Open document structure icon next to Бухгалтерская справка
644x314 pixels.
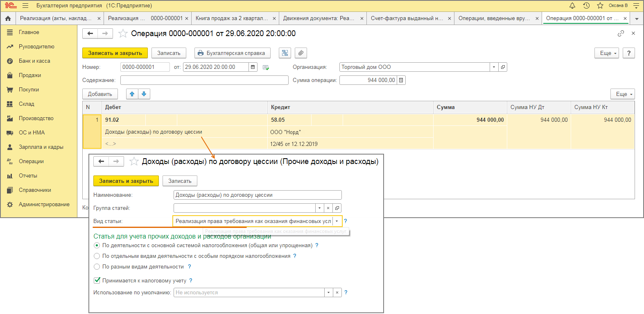tap(285, 53)
